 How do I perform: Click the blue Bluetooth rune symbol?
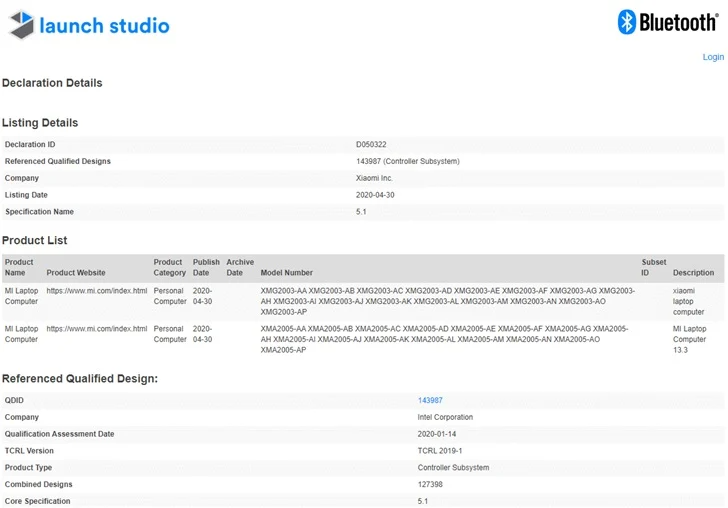coord(627,22)
